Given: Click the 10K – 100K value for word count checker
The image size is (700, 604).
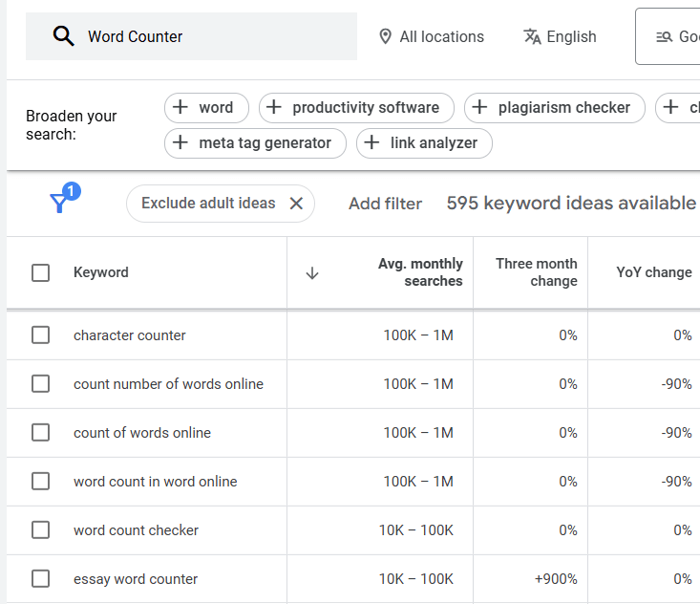Looking at the screenshot, I should click(416, 530).
